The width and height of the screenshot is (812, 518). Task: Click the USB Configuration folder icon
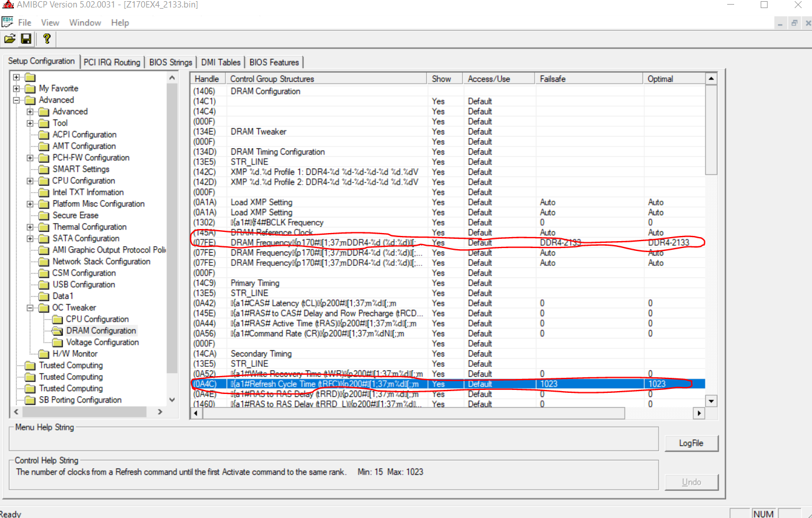coord(44,285)
